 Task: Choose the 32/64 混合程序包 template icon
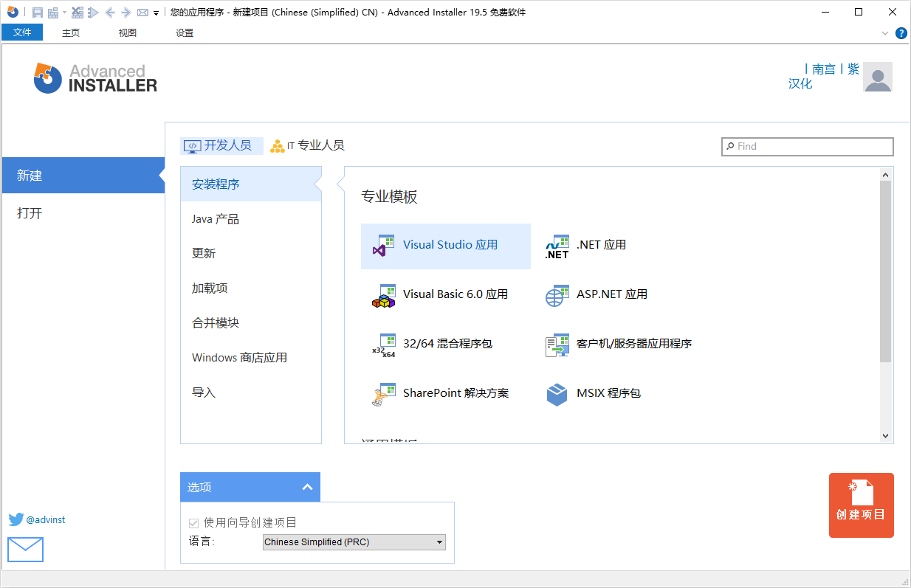pyautogui.click(x=383, y=345)
